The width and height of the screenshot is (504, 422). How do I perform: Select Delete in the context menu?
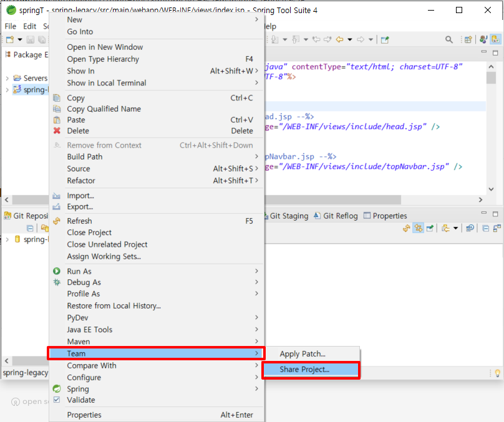pos(157,131)
